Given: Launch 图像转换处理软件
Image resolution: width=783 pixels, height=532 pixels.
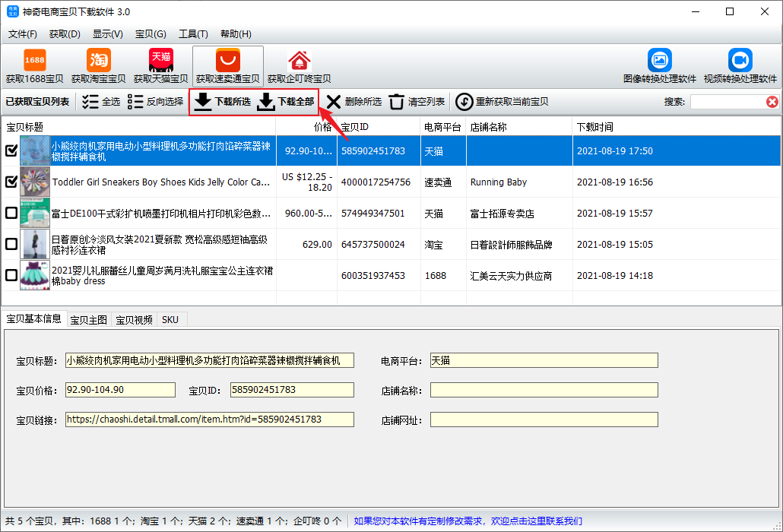Looking at the screenshot, I should (x=660, y=66).
